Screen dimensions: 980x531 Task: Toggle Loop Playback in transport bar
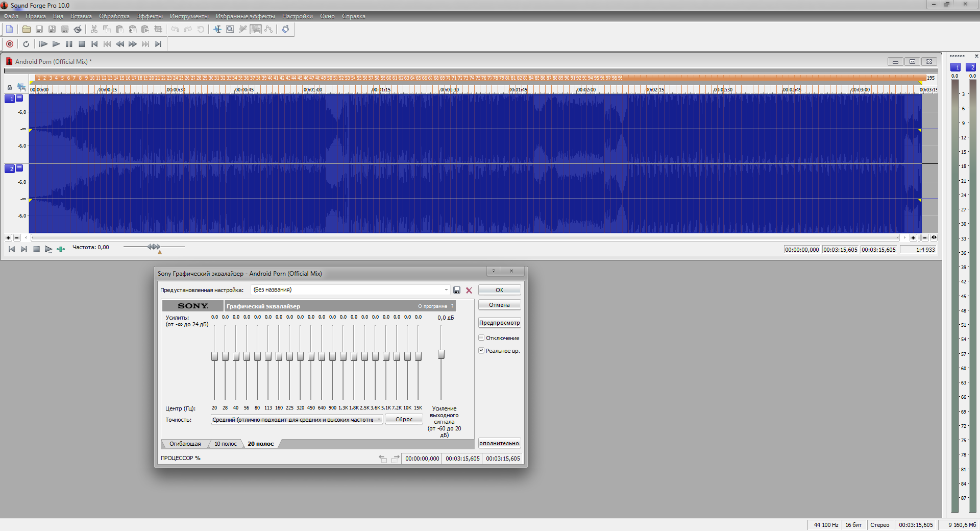pyautogui.click(x=26, y=44)
